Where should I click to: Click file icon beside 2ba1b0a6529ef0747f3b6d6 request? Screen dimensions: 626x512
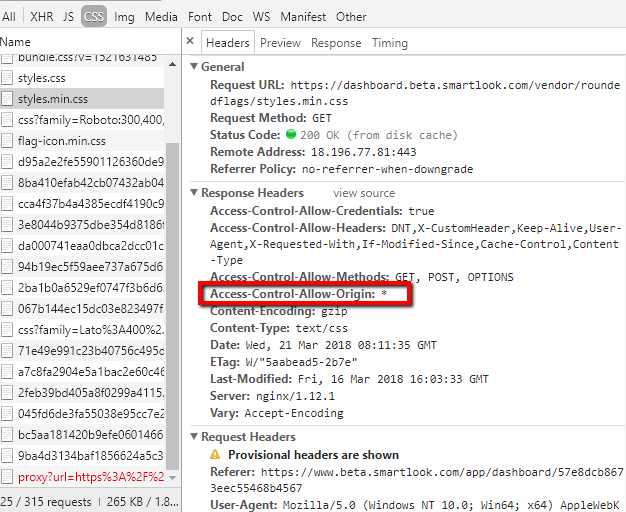click(7, 288)
